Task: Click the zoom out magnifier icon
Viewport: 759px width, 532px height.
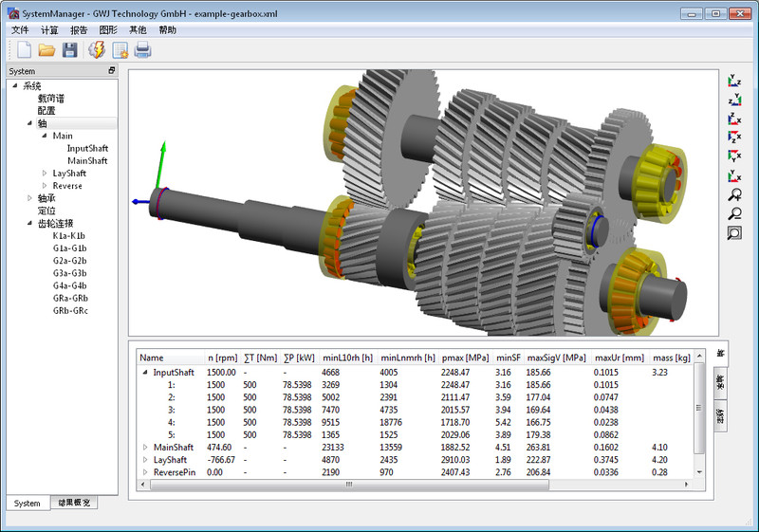Action: [734, 213]
